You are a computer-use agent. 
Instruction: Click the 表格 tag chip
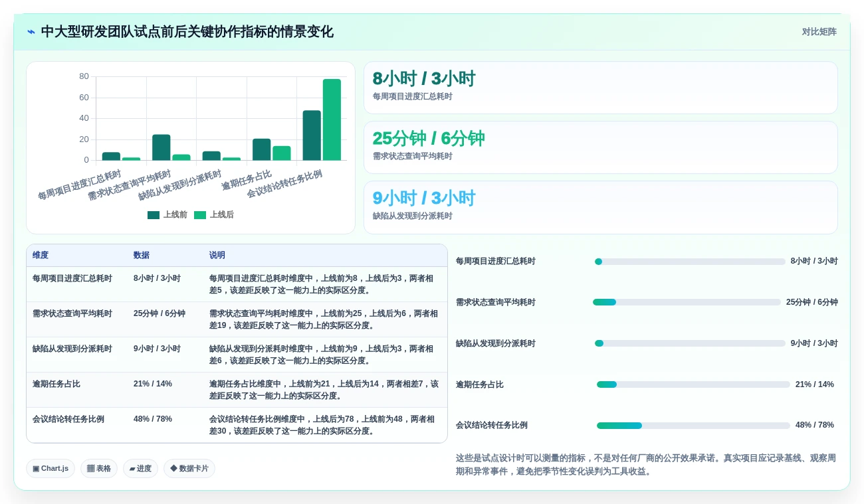pyautogui.click(x=99, y=468)
